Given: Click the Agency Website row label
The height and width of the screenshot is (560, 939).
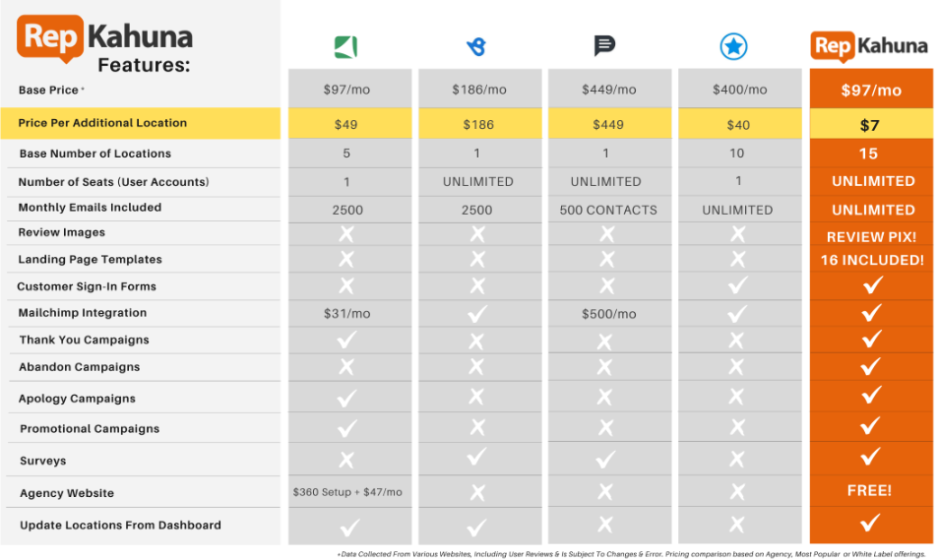Looking at the screenshot, I should (67, 493).
